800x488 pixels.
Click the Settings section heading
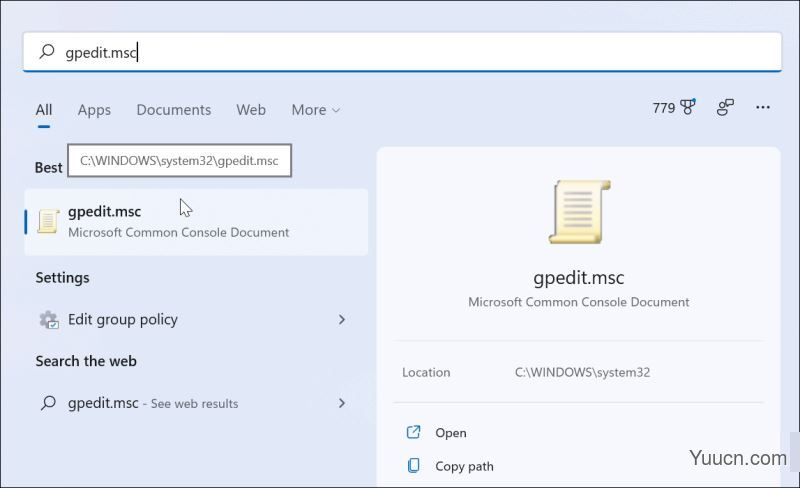click(62, 278)
